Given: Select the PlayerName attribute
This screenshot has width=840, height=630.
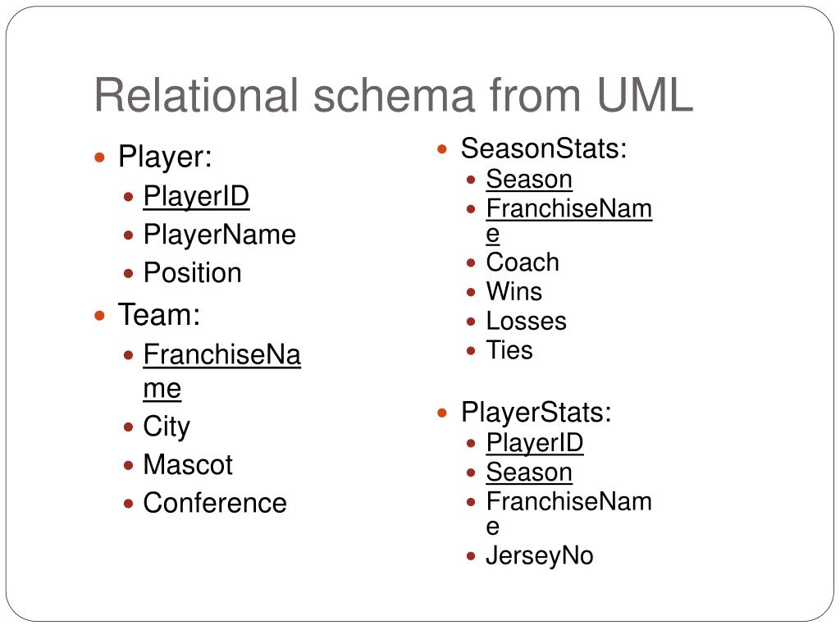Looking at the screenshot, I should tap(220, 235).
